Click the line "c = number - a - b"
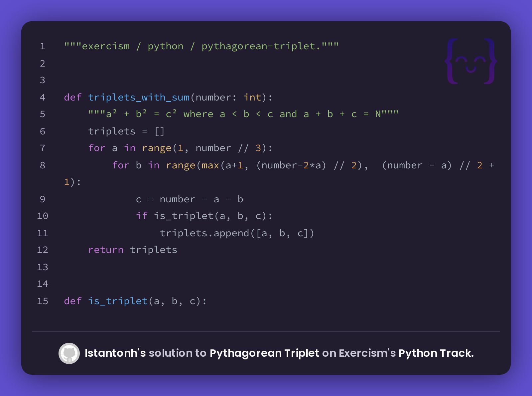This screenshot has height=396, width=532. [x=190, y=199]
